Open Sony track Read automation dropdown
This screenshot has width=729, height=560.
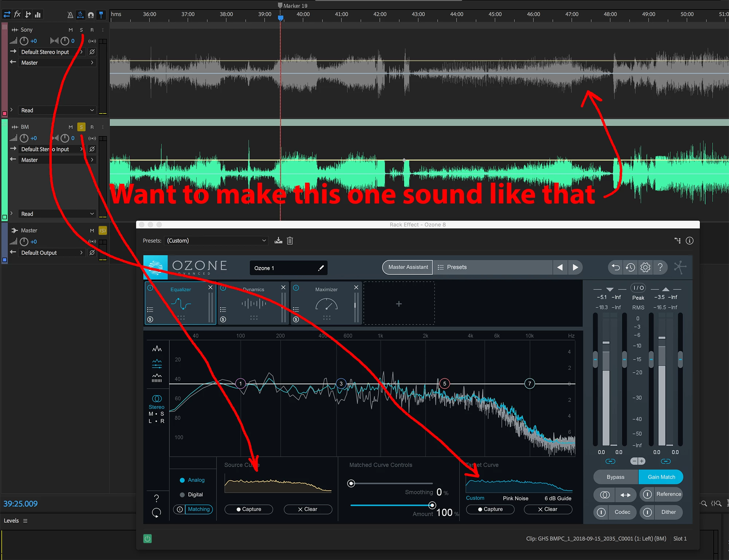coord(56,110)
